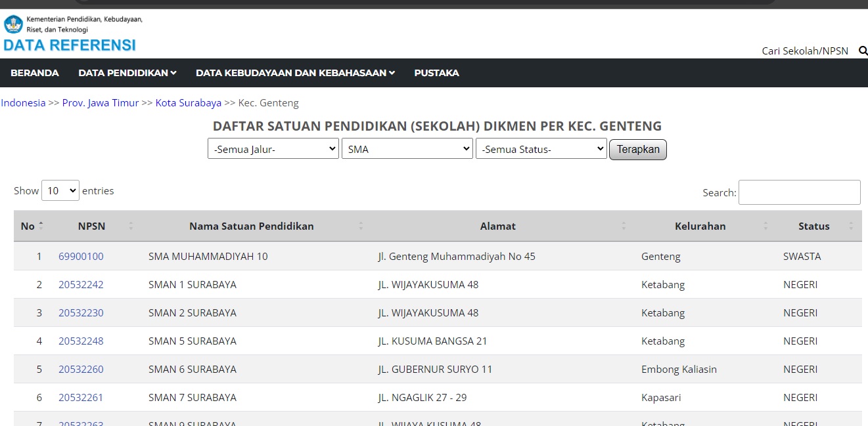Open the Pustaka menu item
This screenshot has width=868, height=426.
tap(436, 73)
